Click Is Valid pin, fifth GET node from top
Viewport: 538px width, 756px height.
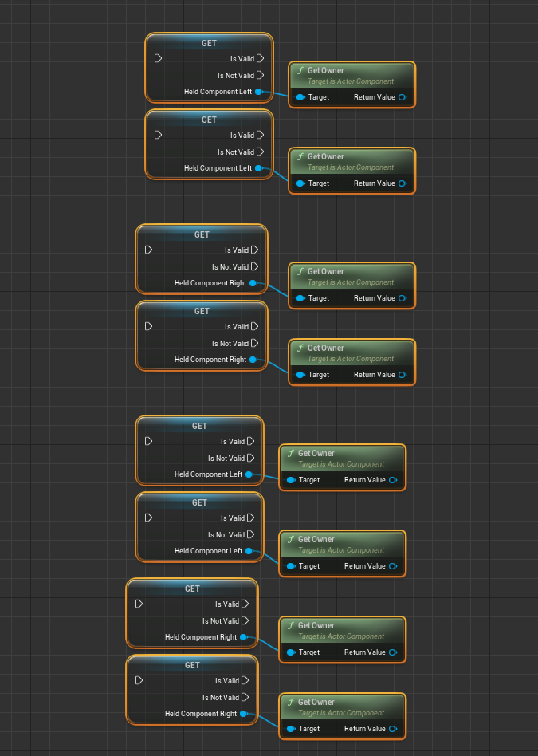[x=251, y=441]
